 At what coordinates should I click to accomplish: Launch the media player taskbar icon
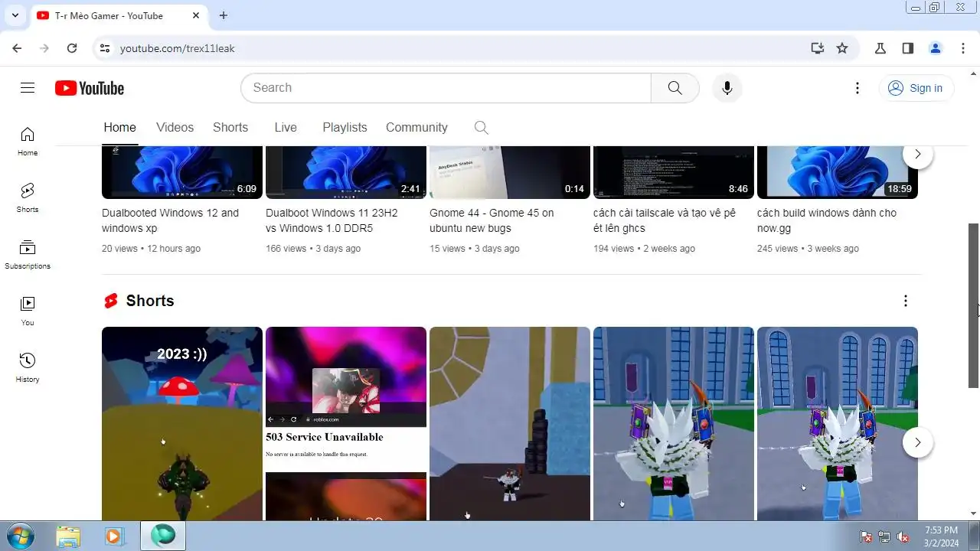pos(114,536)
